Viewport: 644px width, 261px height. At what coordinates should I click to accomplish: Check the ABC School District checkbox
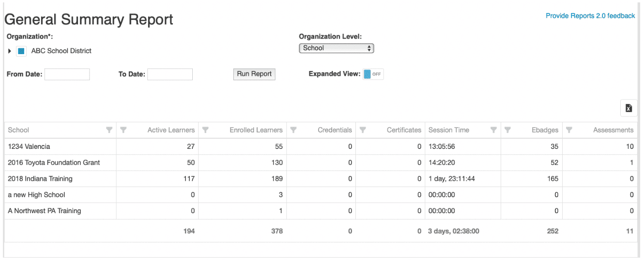21,51
